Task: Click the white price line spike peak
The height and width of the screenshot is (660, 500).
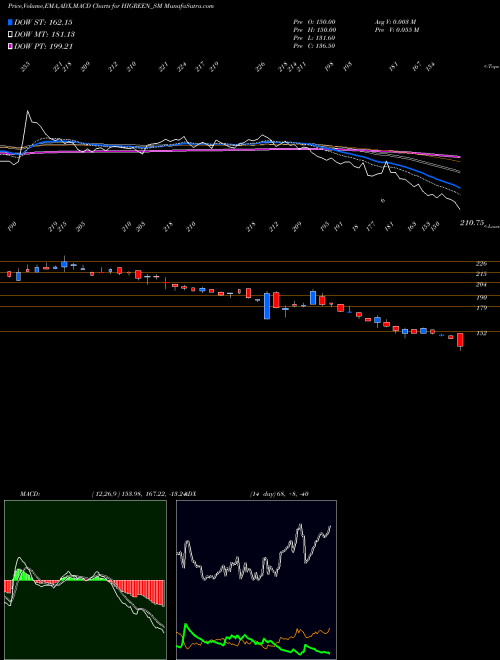Action: coord(28,111)
